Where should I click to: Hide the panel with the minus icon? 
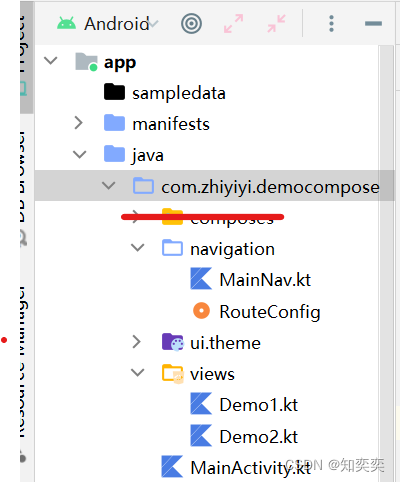373,23
